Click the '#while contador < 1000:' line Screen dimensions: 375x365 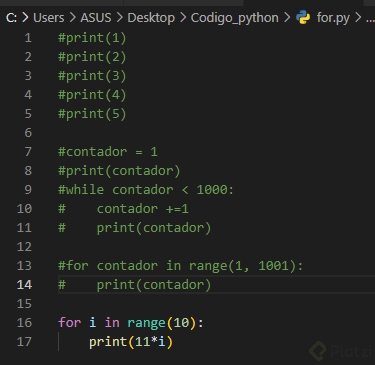(x=146, y=190)
